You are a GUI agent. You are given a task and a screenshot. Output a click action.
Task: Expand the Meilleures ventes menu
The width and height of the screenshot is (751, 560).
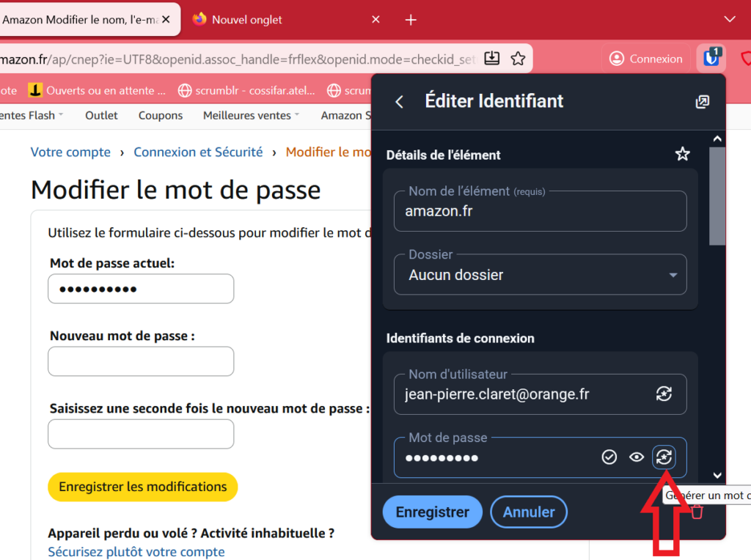tap(252, 115)
